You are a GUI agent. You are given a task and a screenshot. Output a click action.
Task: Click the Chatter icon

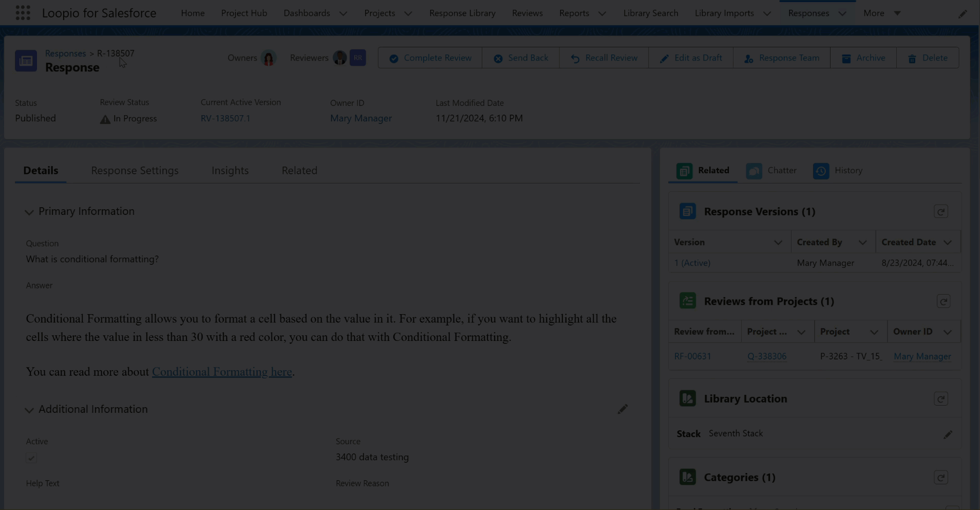coord(754,171)
